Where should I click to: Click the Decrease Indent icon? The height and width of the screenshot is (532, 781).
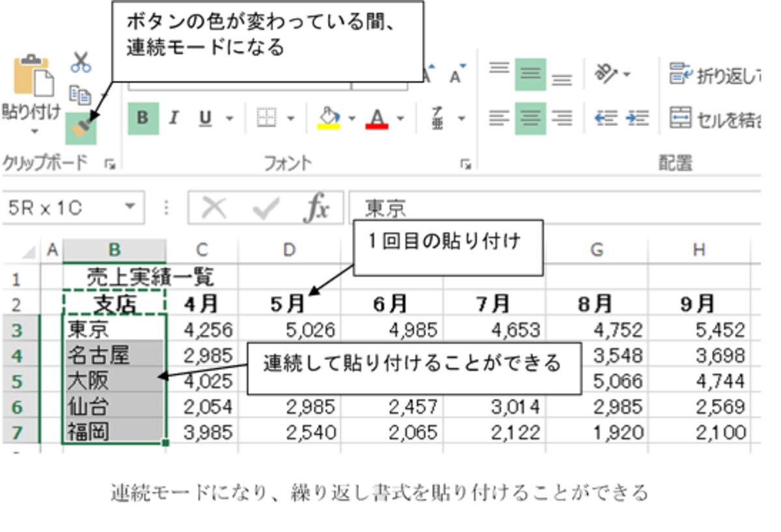(x=606, y=118)
